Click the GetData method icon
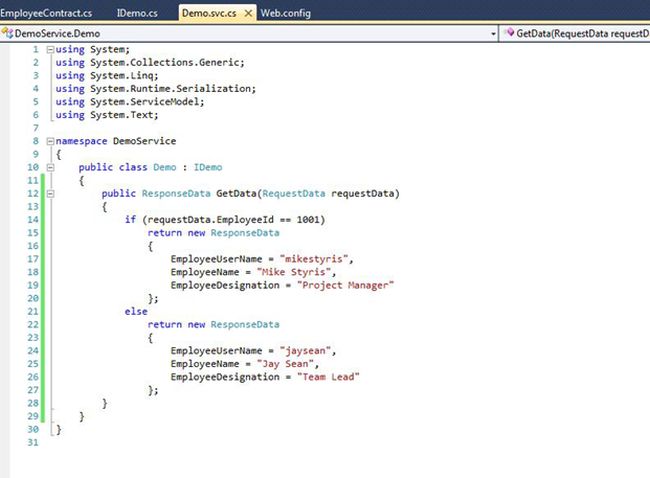Viewport: 650px width, 478px height. (510, 33)
